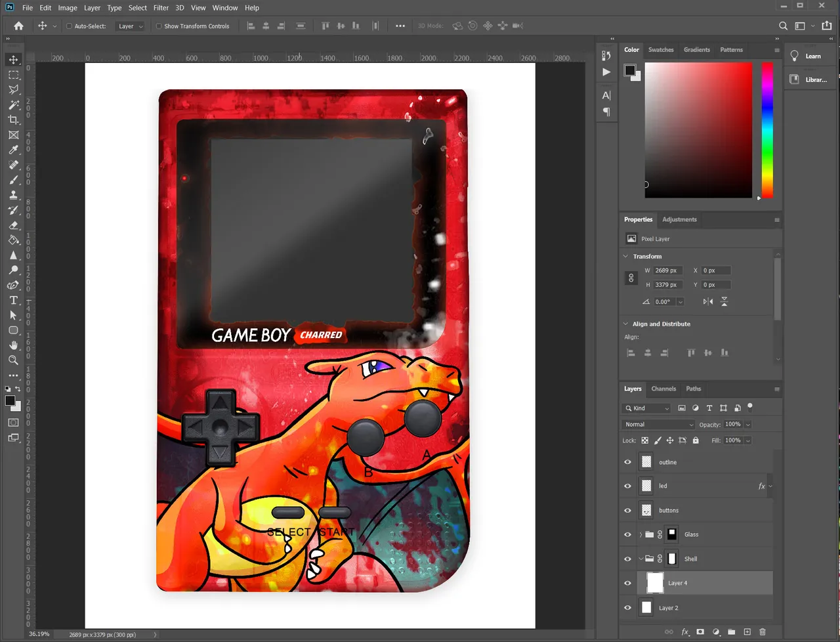Image resolution: width=840 pixels, height=642 pixels.
Task: Select the Crop tool
Action: point(13,120)
